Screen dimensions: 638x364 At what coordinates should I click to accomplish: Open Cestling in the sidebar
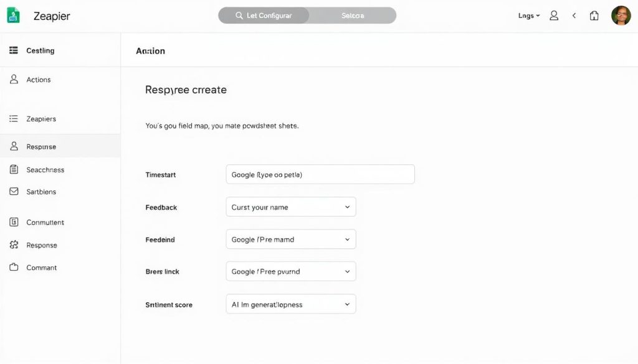[x=40, y=50]
